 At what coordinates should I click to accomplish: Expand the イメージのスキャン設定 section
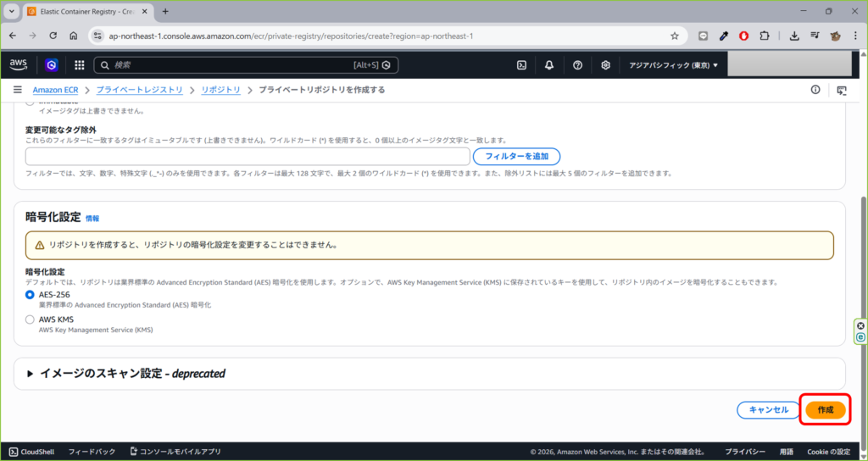point(32,373)
